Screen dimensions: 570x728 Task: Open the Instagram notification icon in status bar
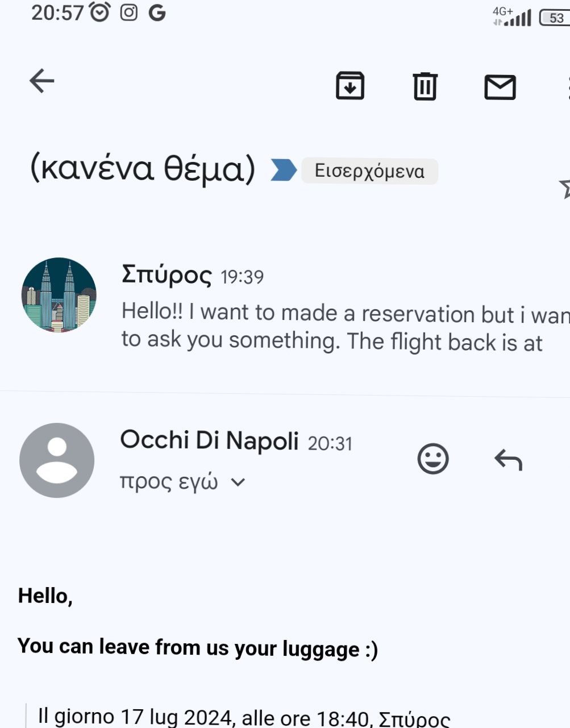coord(129,13)
